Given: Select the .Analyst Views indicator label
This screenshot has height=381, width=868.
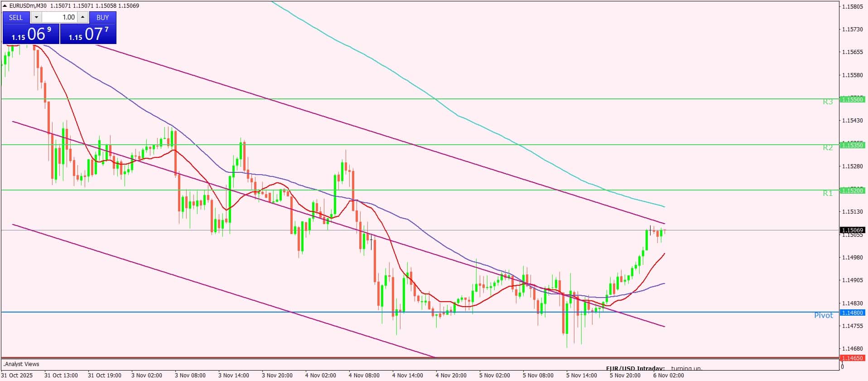Looking at the screenshot, I should click(x=21, y=364).
